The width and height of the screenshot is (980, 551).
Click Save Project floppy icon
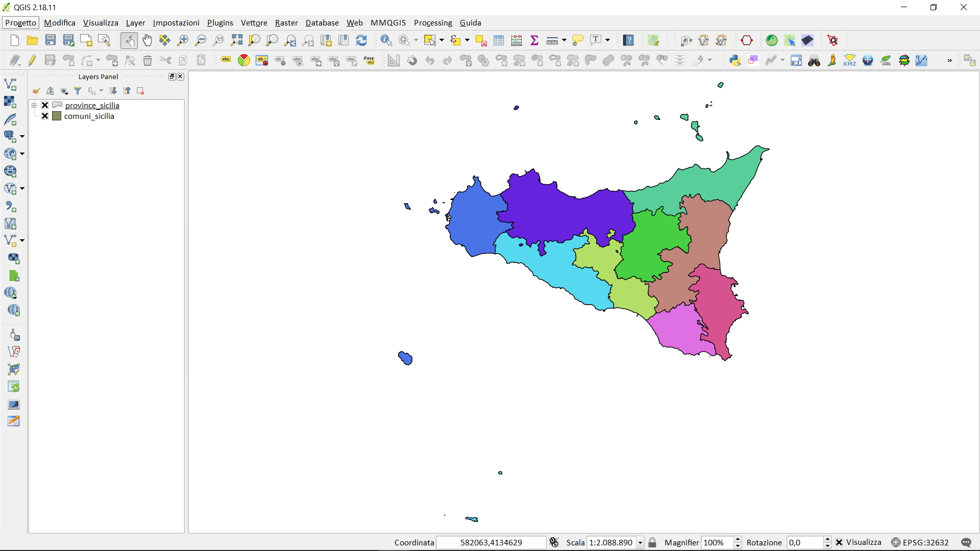[50, 40]
